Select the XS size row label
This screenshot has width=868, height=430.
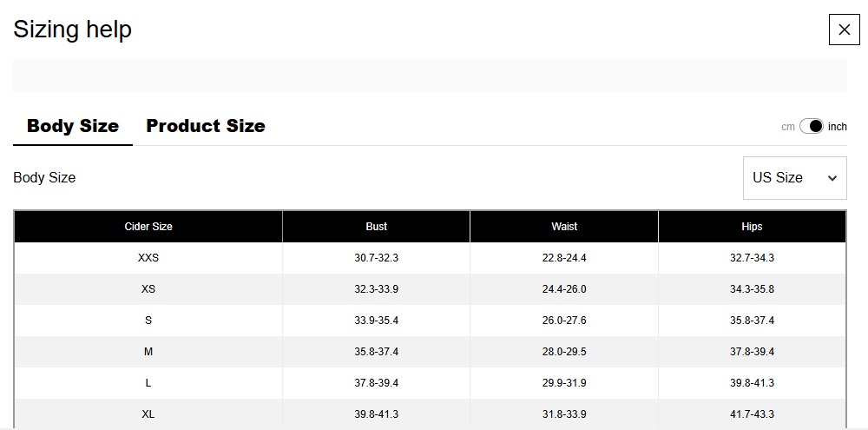pyautogui.click(x=148, y=288)
